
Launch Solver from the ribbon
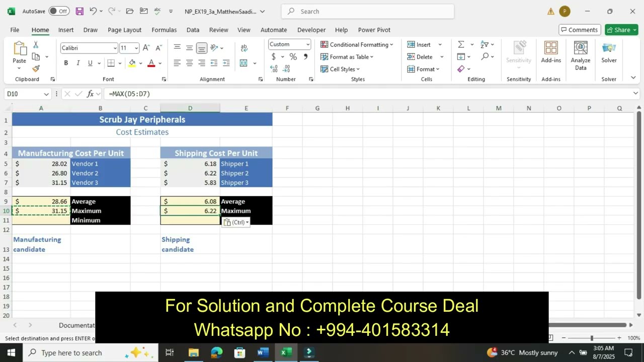[609, 53]
